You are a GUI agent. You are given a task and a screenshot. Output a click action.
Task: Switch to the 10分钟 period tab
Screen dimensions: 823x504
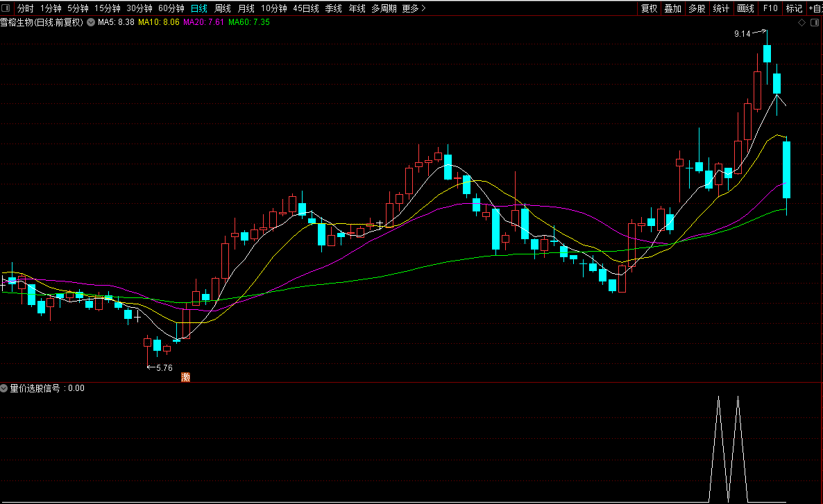tap(274, 8)
